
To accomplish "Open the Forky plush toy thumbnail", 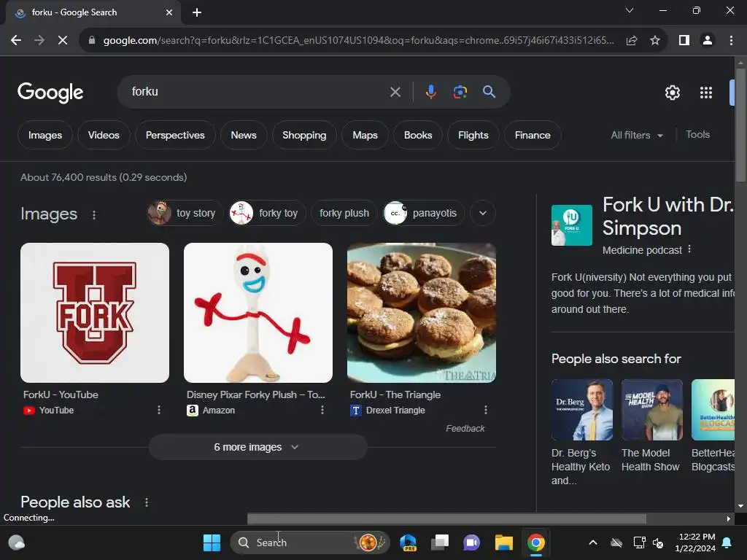I will click(x=258, y=313).
